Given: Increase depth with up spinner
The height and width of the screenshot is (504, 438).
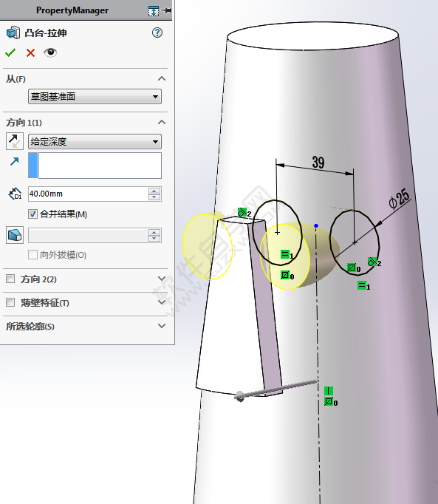Looking at the screenshot, I should [x=154, y=191].
